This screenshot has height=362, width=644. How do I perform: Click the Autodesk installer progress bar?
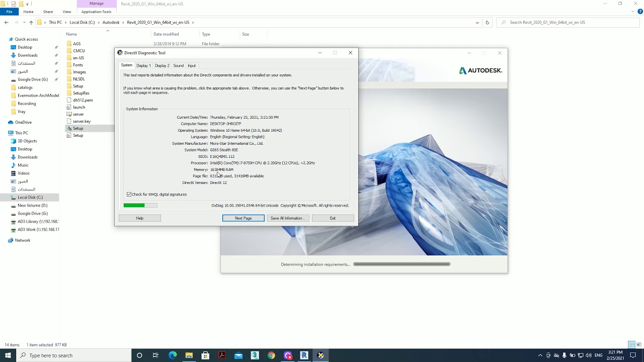[x=401, y=264]
